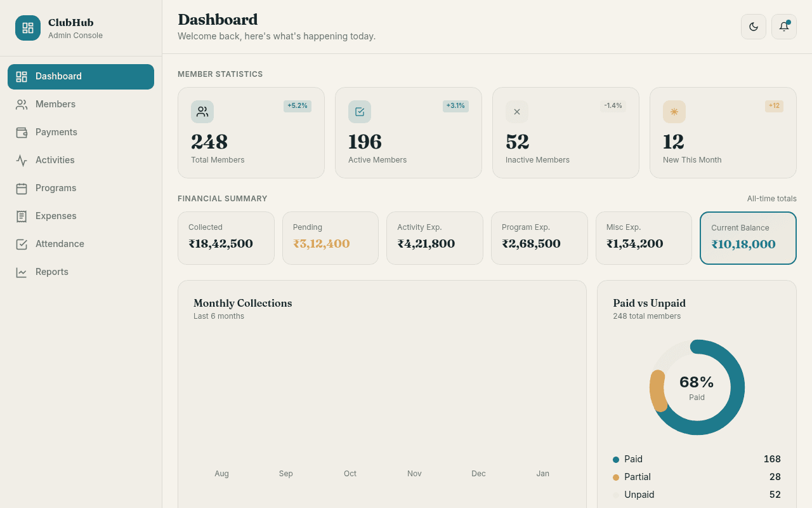Select Expenses menu item

(x=81, y=216)
